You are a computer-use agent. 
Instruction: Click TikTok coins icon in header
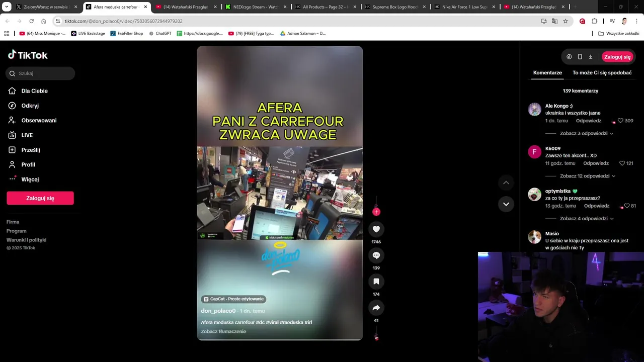tap(569, 57)
